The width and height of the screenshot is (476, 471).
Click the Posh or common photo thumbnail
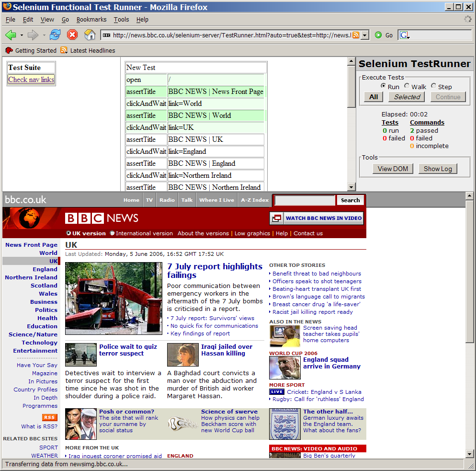pos(81,424)
